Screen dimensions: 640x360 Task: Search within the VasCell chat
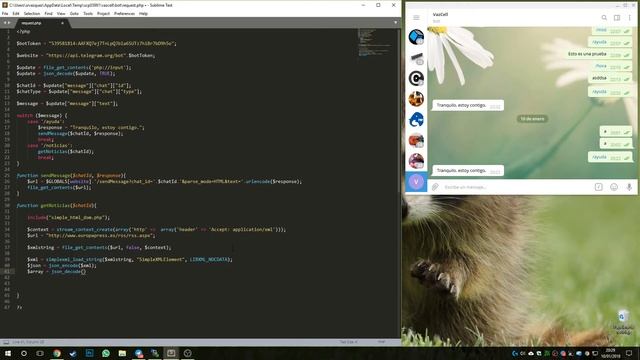[604, 18]
